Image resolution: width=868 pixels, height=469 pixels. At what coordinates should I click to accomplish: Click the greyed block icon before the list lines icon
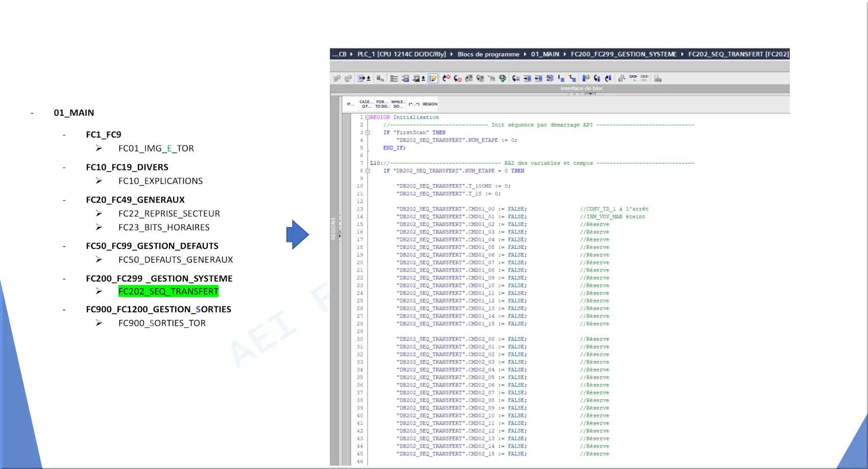click(x=379, y=78)
